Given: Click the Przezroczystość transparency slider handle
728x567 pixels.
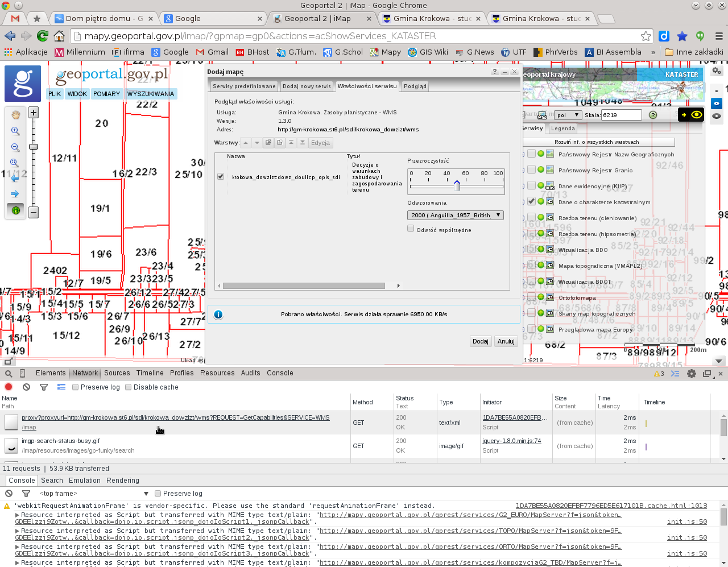Looking at the screenshot, I should [x=457, y=186].
